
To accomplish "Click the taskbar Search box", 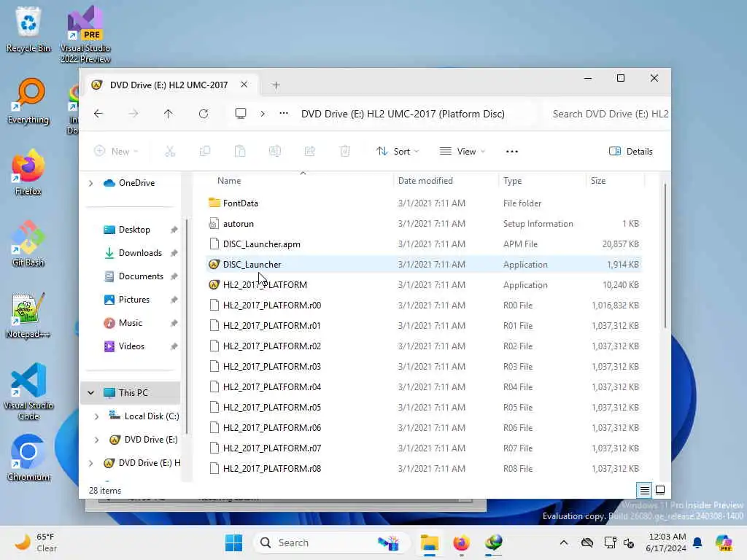I will click(x=331, y=542).
